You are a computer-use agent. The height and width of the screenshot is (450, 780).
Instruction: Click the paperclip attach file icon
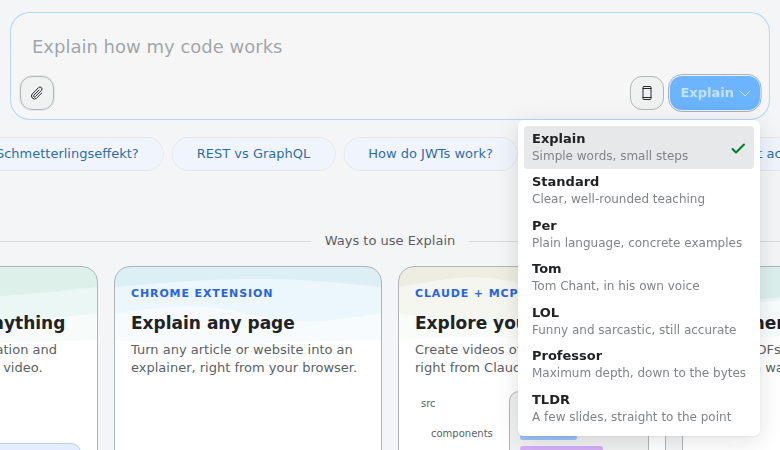click(37, 93)
